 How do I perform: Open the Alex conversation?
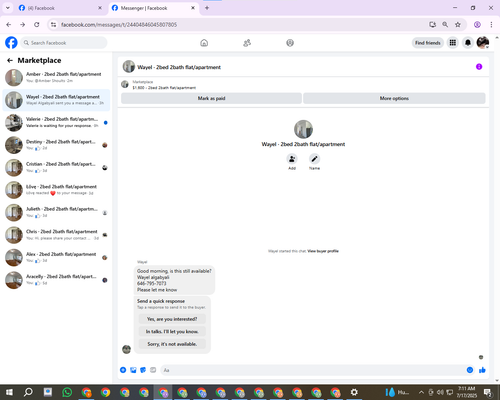coord(56,257)
